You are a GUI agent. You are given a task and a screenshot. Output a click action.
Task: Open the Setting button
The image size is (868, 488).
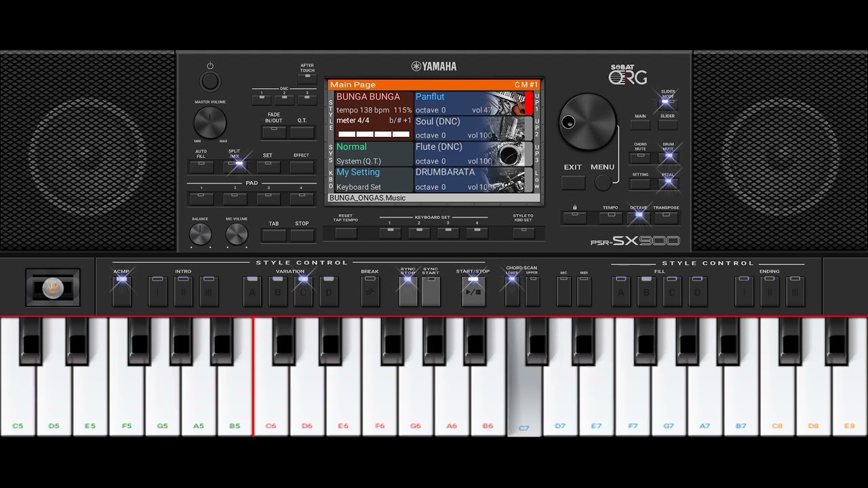pyautogui.click(x=640, y=184)
